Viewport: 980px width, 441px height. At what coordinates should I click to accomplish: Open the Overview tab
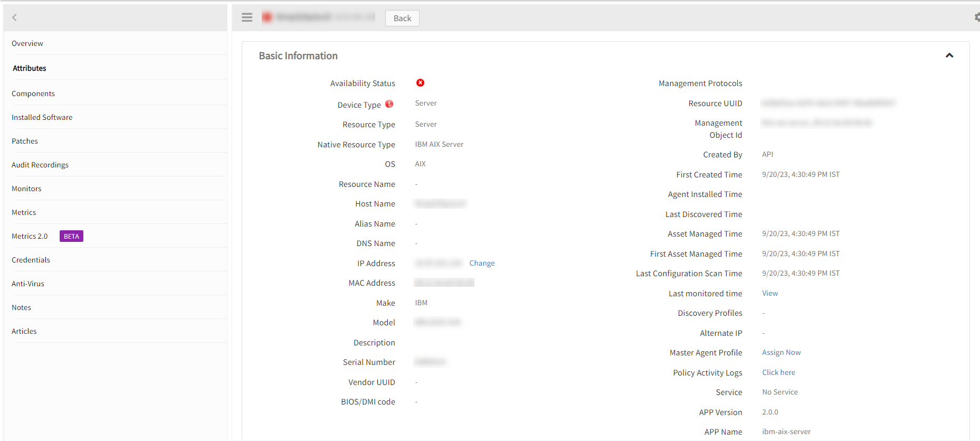pos(27,43)
